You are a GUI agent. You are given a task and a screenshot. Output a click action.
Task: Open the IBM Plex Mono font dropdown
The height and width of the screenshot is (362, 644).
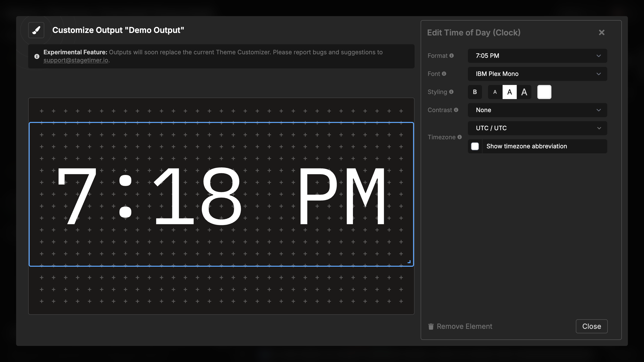tap(537, 74)
